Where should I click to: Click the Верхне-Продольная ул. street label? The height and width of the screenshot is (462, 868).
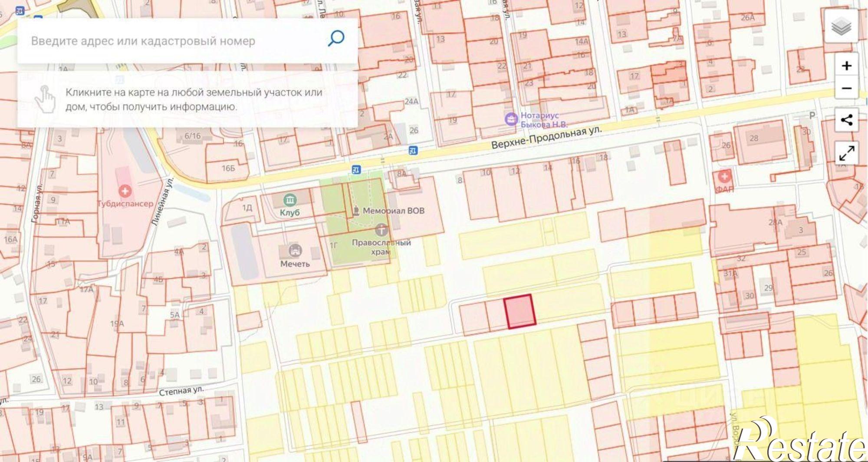click(x=546, y=138)
